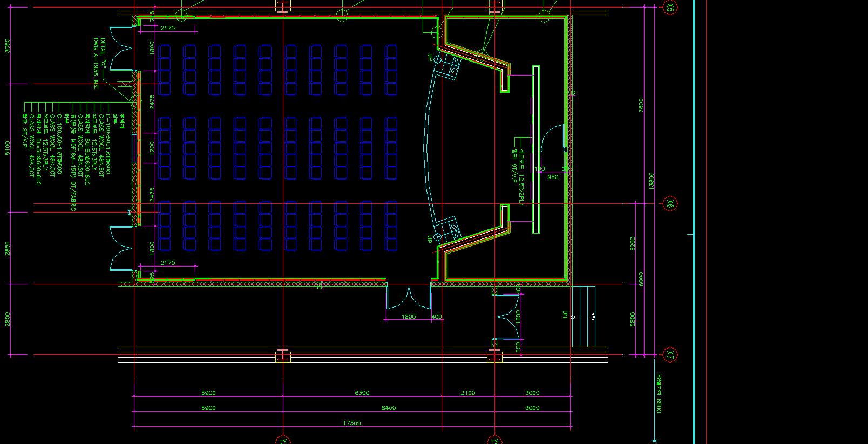Select the 17300 overall dimension text
The image size is (868, 444).
(x=352, y=423)
